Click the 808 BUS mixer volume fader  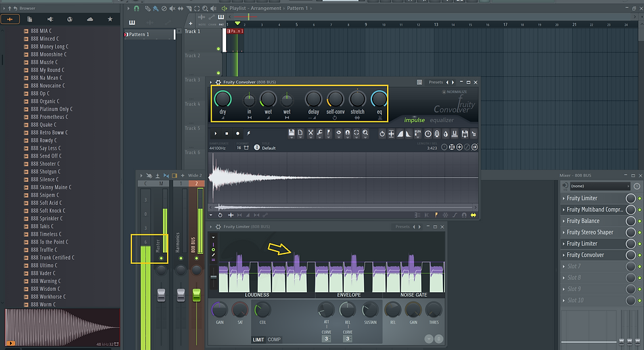click(x=196, y=294)
